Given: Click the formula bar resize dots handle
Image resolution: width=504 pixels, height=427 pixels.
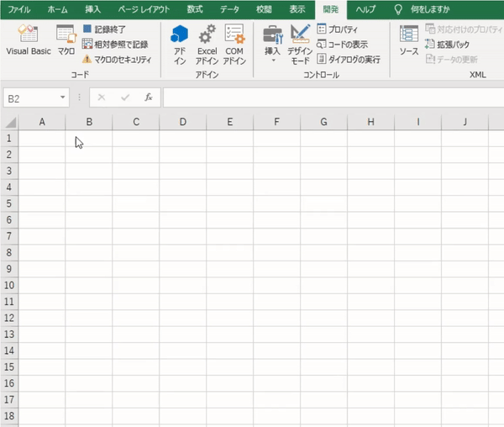Looking at the screenshot, I should [x=80, y=98].
